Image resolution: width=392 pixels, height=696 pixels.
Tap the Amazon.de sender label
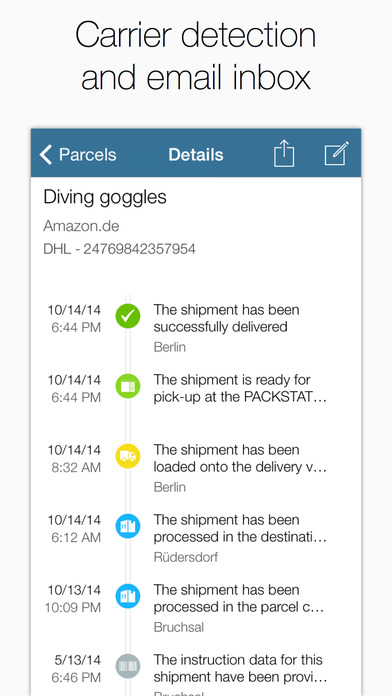click(x=81, y=226)
